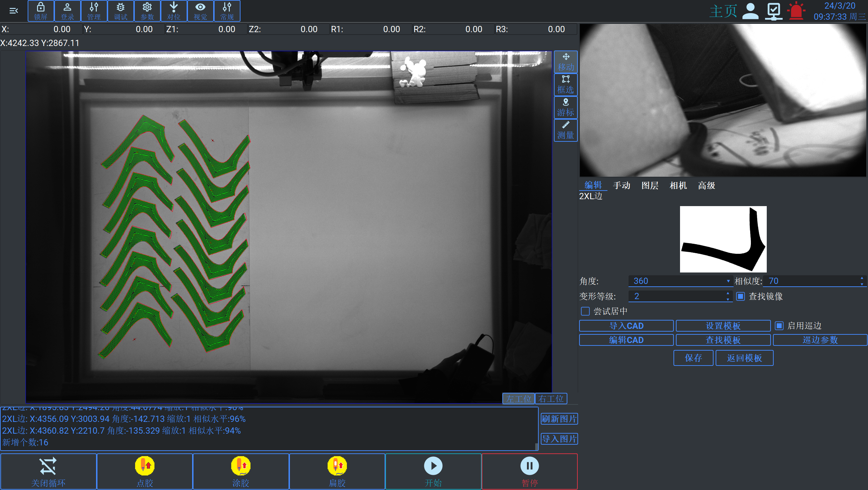This screenshot has height=490, width=868.
Task: Select the 框选 box select tool
Action: pos(566,85)
